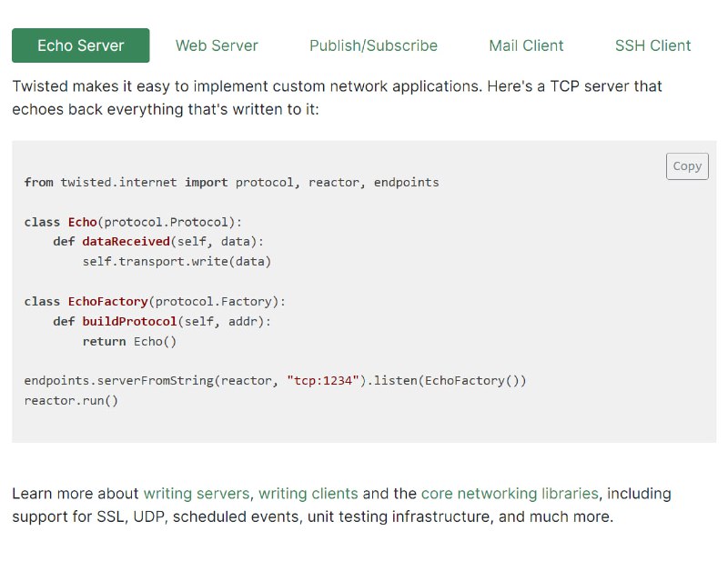Open the Publish/Subscribe tab
Viewport: 728px width, 561px height.
click(x=373, y=45)
